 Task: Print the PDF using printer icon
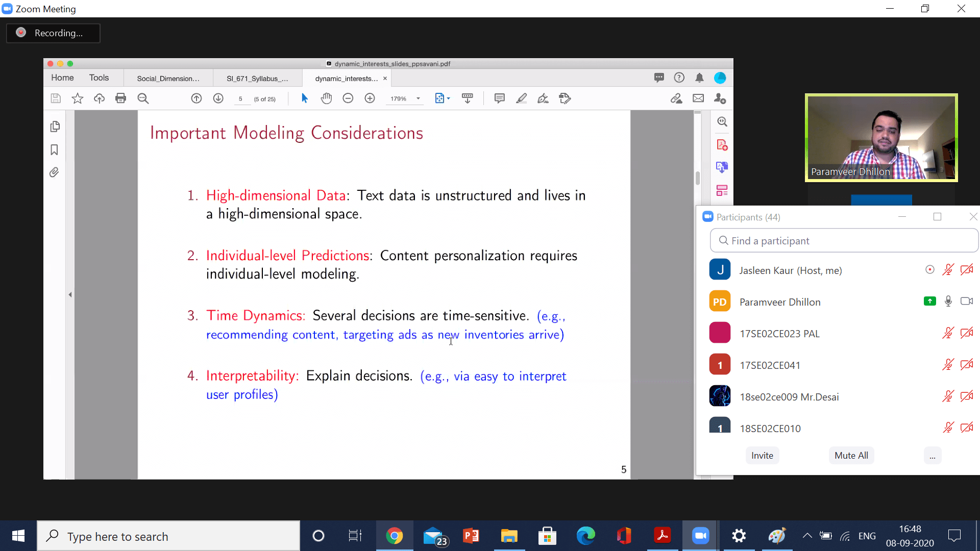(x=120, y=98)
